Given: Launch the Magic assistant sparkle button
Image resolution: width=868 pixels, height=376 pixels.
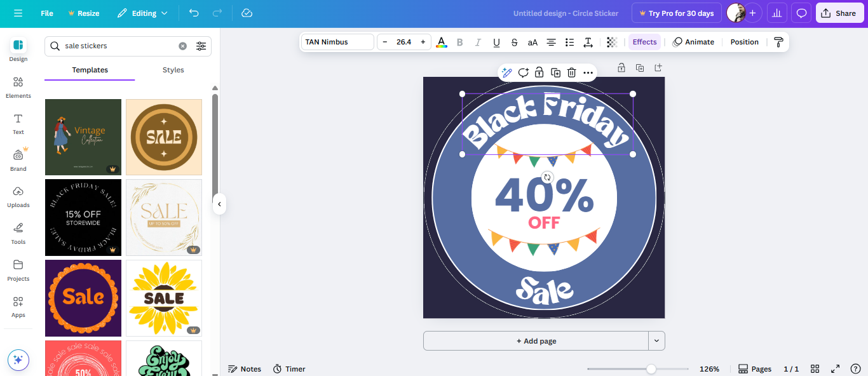Looking at the screenshot, I should pos(18,359).
